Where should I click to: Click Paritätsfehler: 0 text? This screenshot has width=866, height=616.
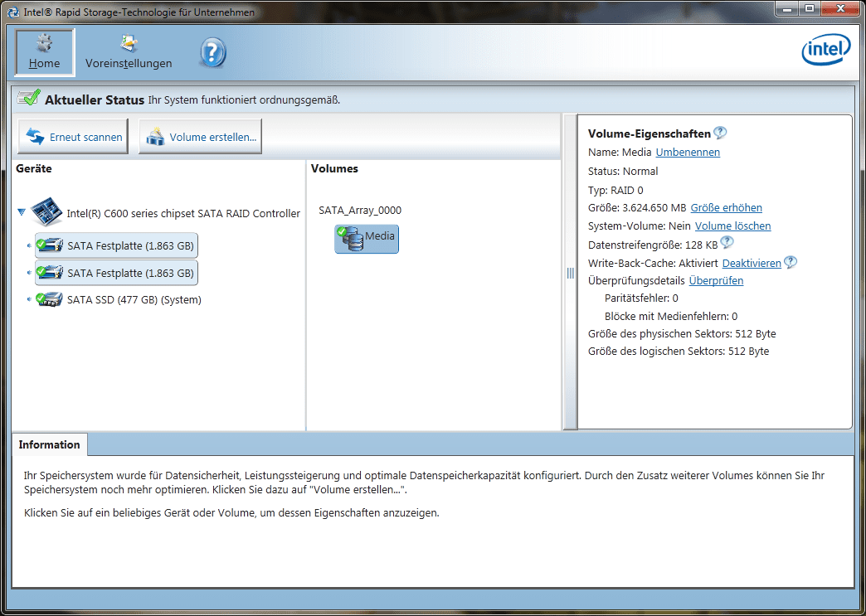[641, 298]
